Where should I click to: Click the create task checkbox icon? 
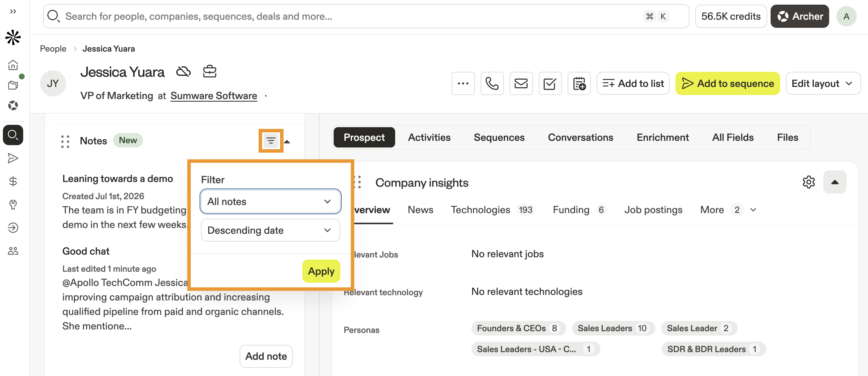point(550,83)
